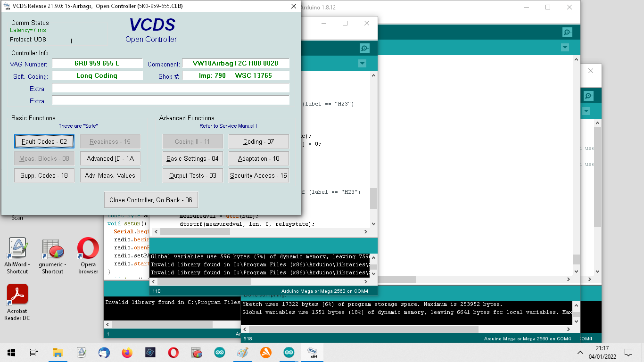644x362 pixels.
Task: Click the dark blue square taskbar icon
Action: pyautogui.click(x=150, y=352)
